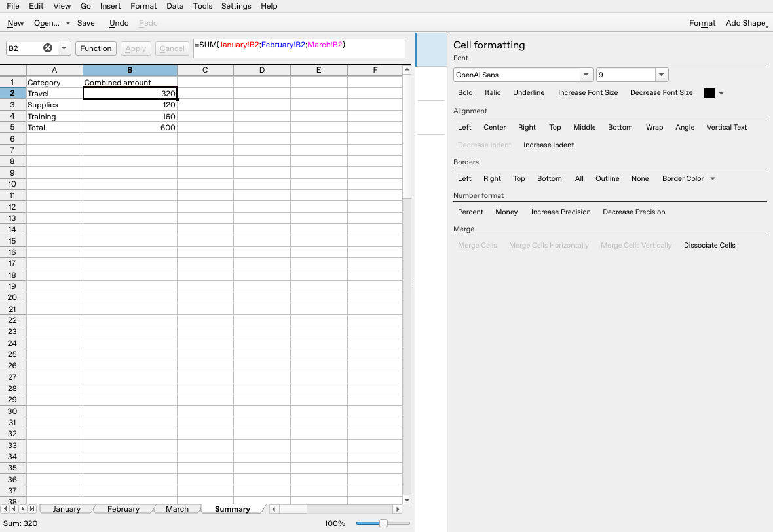Jump to last sheet tab arrow
The image size is (773, 532).
pos(32,509)
